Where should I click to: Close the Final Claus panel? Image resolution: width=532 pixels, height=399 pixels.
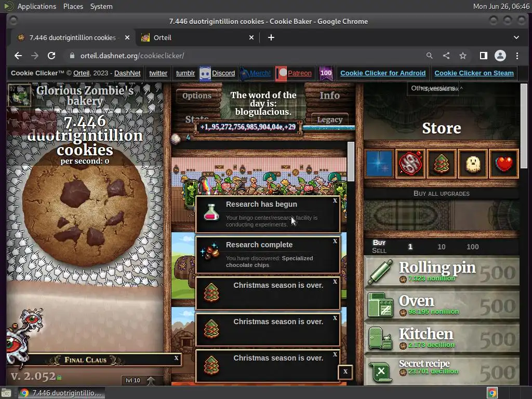point(177,358)
